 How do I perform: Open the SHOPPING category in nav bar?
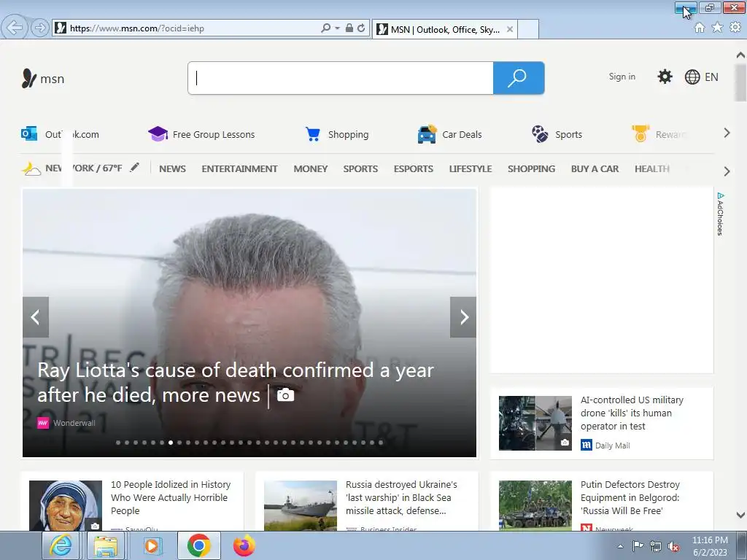pos(531,168)
